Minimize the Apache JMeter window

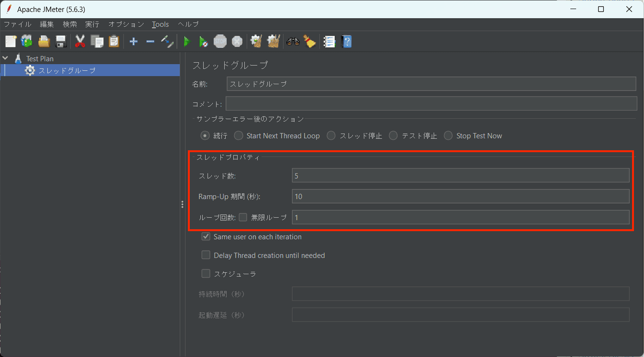pyautogui.click(x=573, y=9)
